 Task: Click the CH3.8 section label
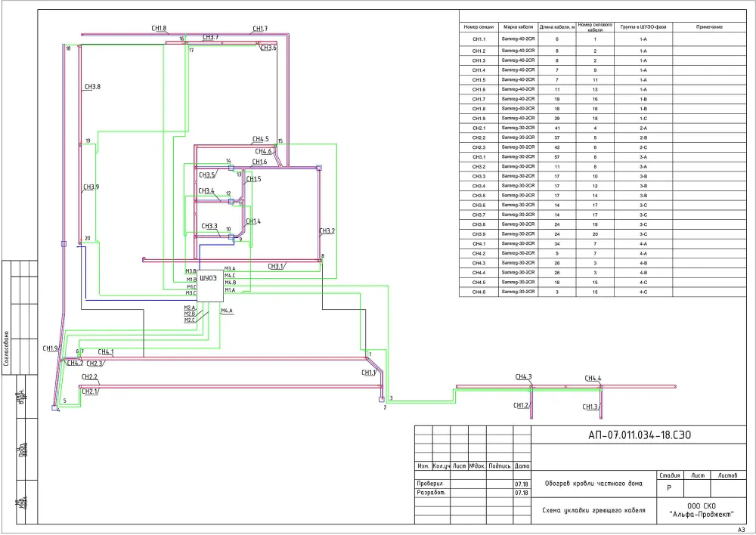tap(92, 87)
